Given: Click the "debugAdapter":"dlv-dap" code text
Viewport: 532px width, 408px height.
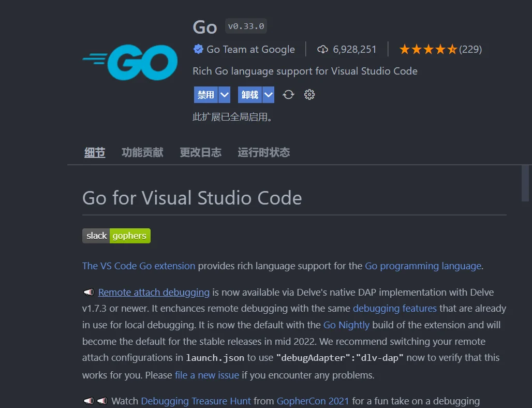Looking at the screenshot, I should 339,358.
